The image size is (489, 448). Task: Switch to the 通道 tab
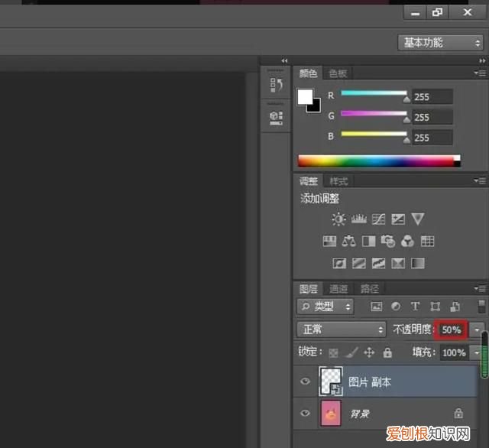point(338,289)
